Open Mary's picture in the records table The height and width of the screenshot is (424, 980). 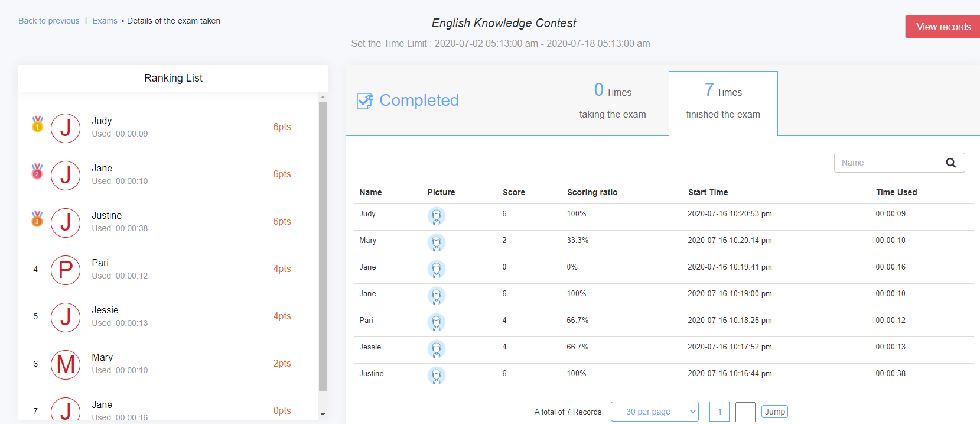pyautogui.click(x=437, y=243)
